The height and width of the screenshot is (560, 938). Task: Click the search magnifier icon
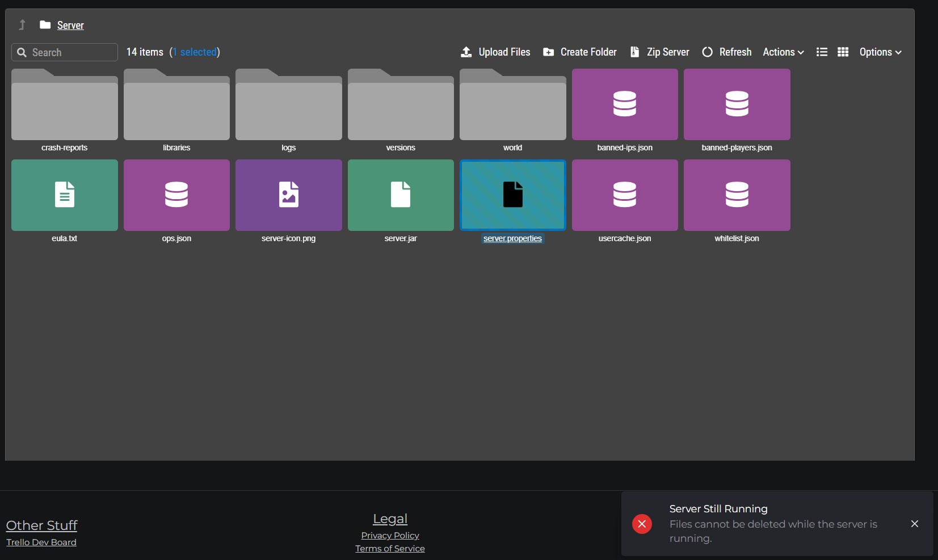coord(22,52)
